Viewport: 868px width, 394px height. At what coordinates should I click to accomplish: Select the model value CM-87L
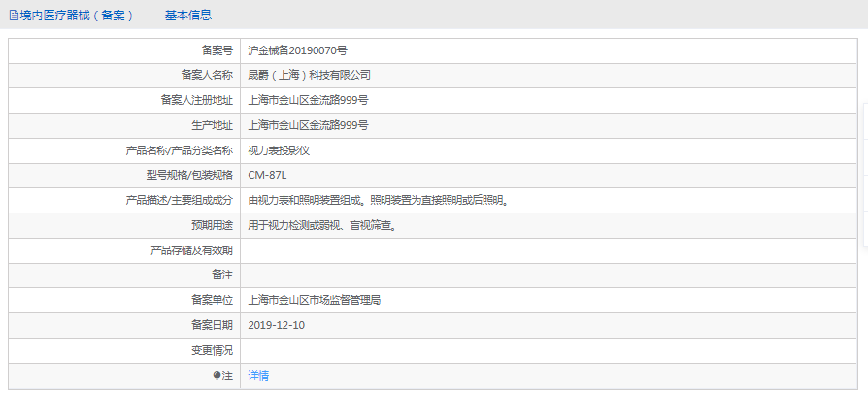pyautogui.click(x=267, y=176)
